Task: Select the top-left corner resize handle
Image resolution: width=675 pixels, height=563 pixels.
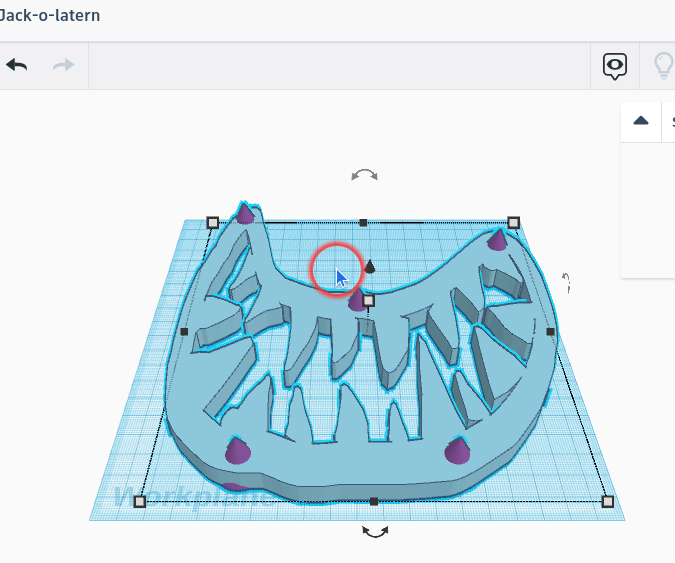Action: point(212,223)
